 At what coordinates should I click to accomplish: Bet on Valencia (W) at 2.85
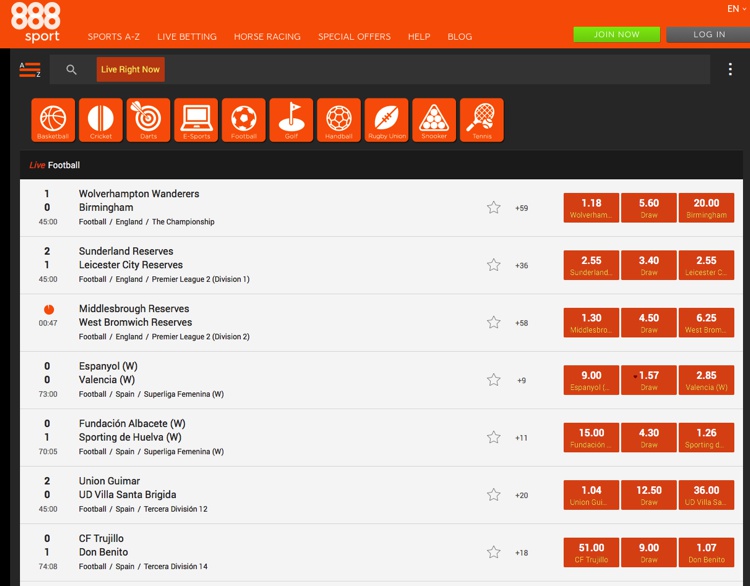point(706,380)
